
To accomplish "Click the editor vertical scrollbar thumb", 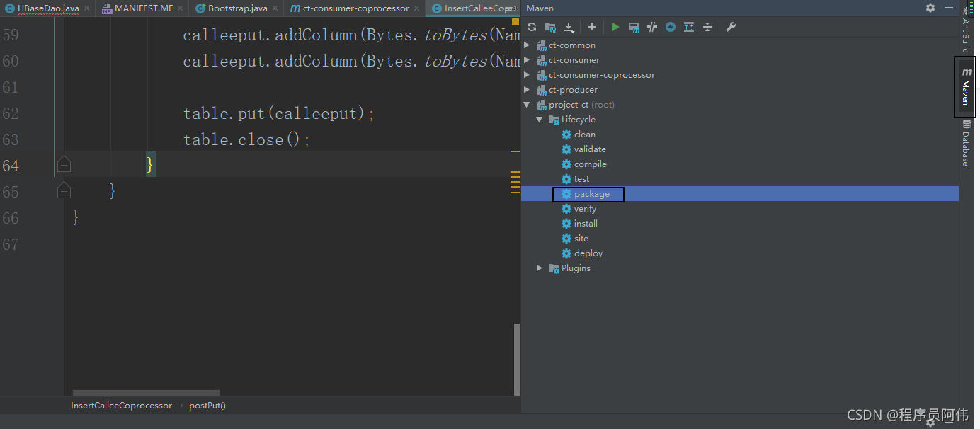I will click(517, 359).
